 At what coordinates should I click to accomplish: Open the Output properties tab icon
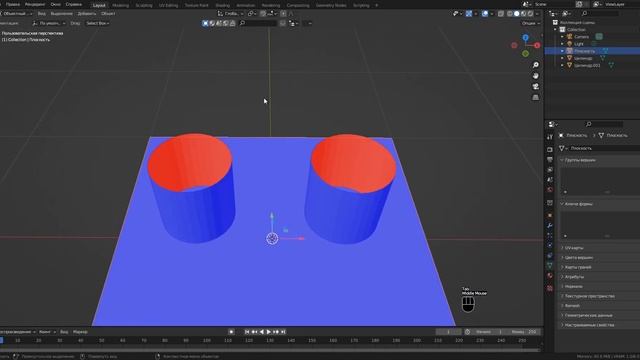click(x=550, y=160)
